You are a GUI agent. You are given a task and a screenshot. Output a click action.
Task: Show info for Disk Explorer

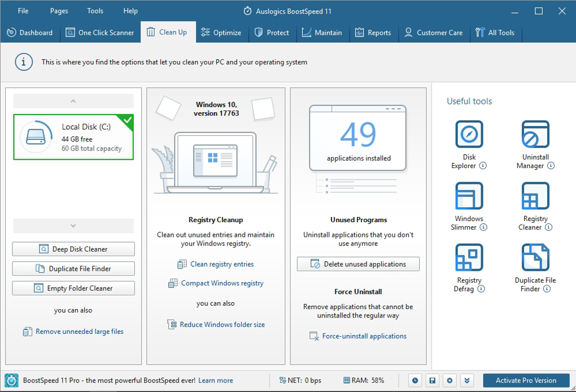coord(483,165)
